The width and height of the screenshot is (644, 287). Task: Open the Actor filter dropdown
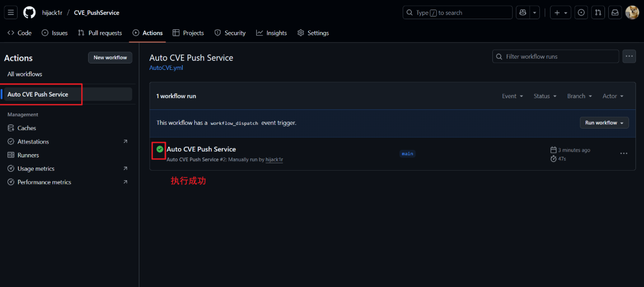point(613,96)
